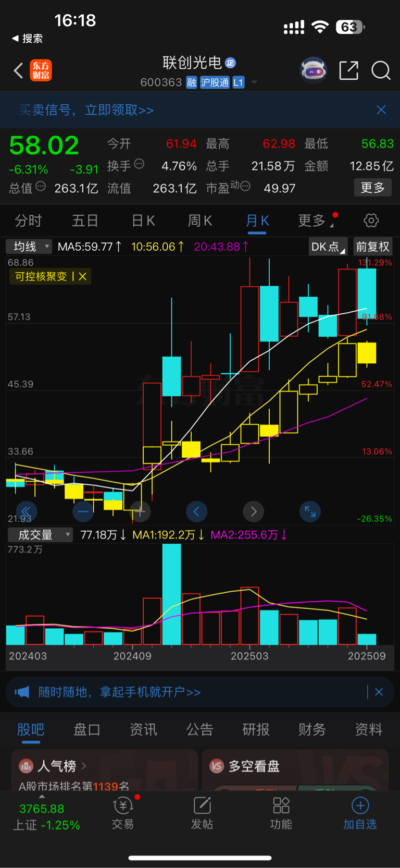Return to 搜索 via status bar link

[x=28, y=38]
